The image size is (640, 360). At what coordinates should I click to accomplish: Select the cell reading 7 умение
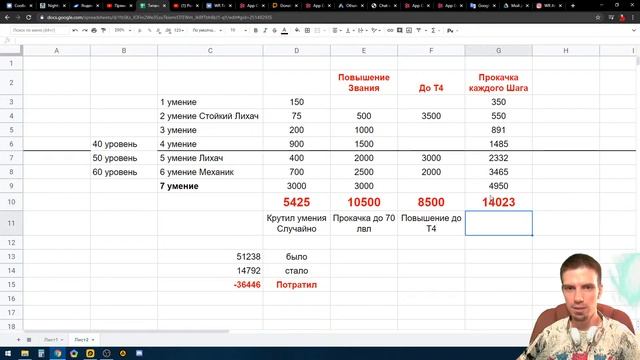coord(210,186)
